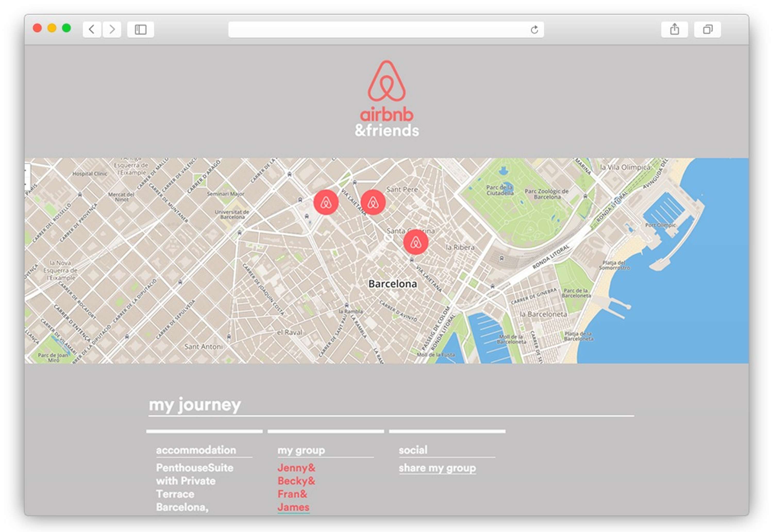Enter full screen with green button
Image resolution: width=773 pixels, height=532 pixels.
point(66,28)
